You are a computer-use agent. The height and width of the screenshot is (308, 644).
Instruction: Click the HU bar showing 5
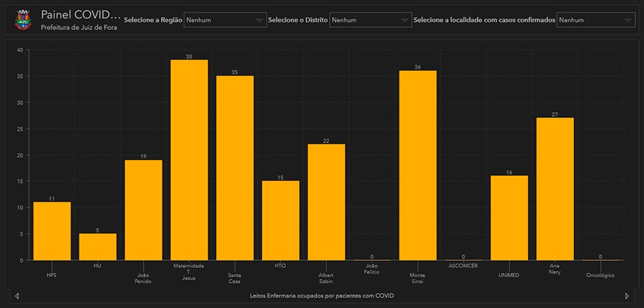pyautogui.click(x=97, y=247)
